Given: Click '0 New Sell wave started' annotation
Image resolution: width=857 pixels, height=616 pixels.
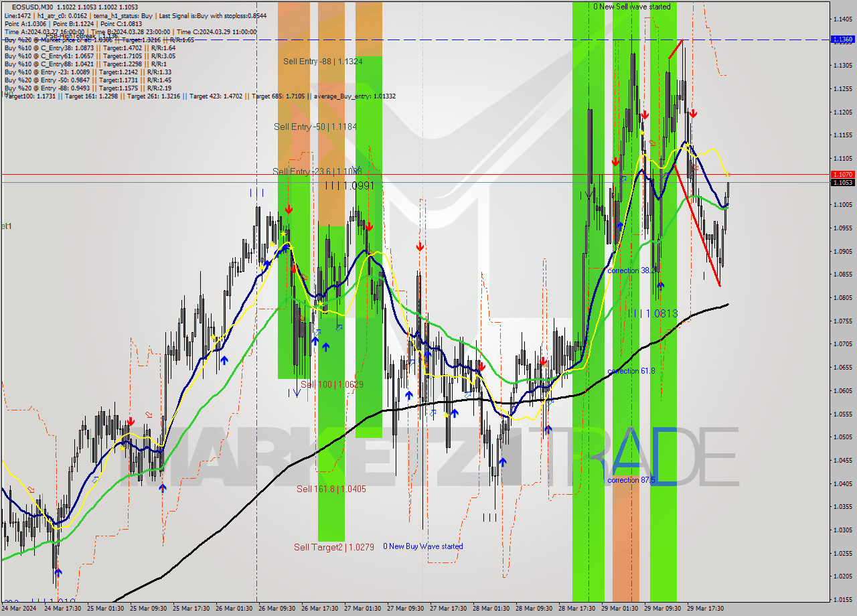Looking at the screenshot, I should pyautogui.click(x=631, y=7).
